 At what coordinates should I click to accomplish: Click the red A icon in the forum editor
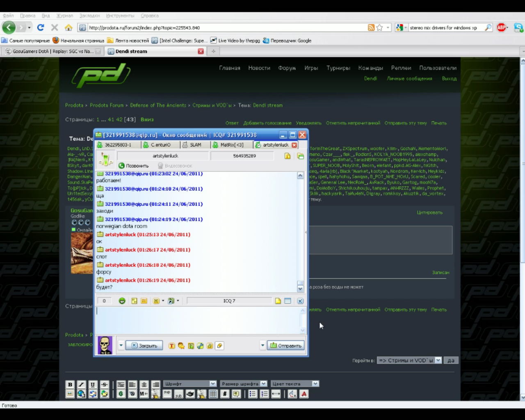coord(304,394)
